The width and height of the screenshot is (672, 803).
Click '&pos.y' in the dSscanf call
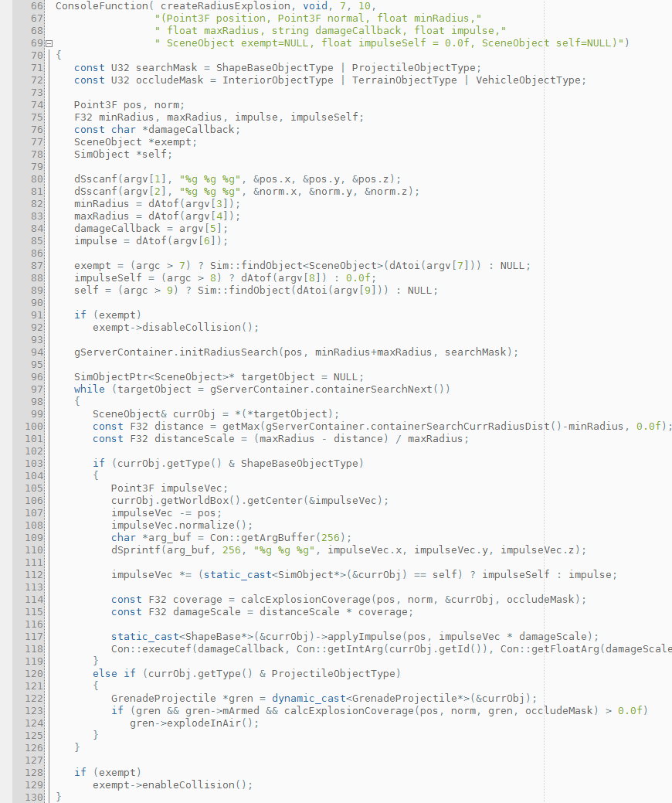coord(321,179)
